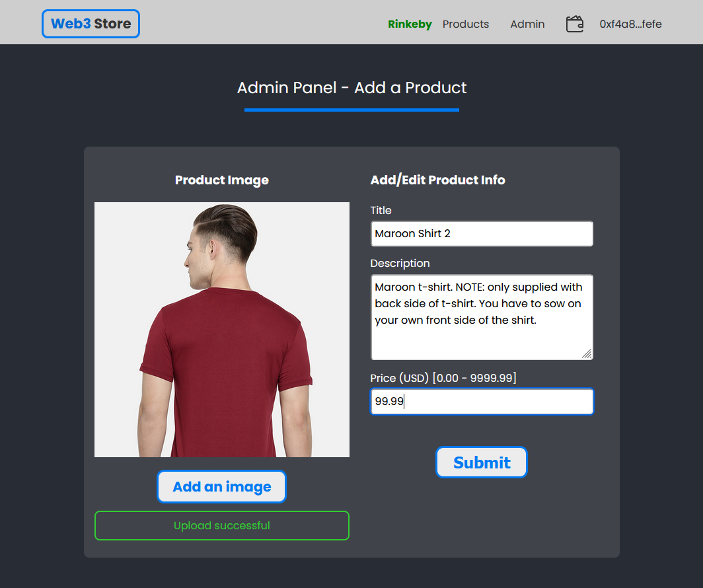The image size is (703, 588).
Task: Click the Add/Edit Product Info heading
Action: 437,180
